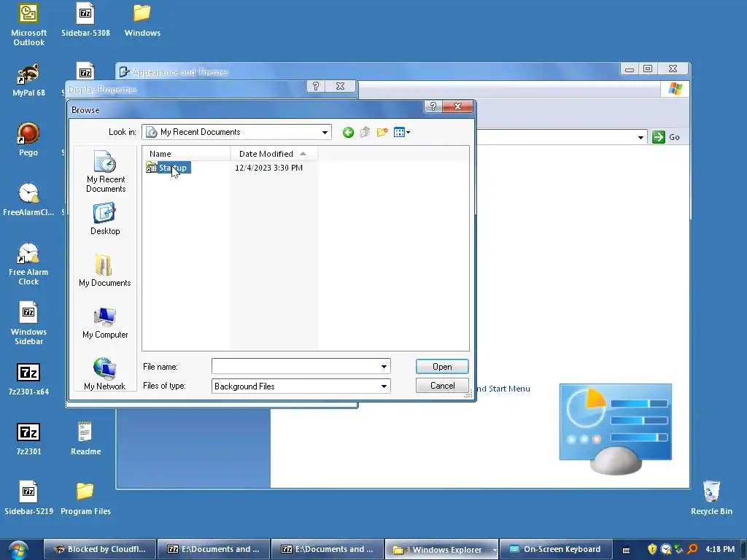Screen dimensions: 747x560
Task: Select the Windows Sidebar desktop archive
Action: click(x=28, y=323)
